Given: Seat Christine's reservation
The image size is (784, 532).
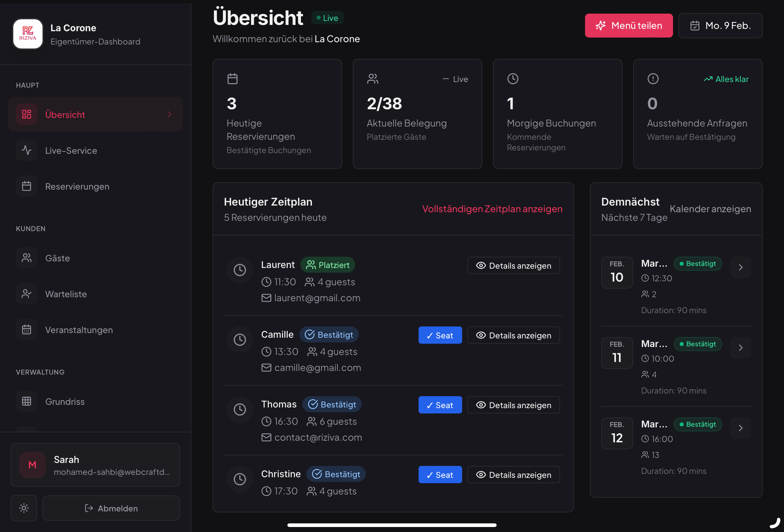Looking at the screenshot, I should click(x=440, y=475).
